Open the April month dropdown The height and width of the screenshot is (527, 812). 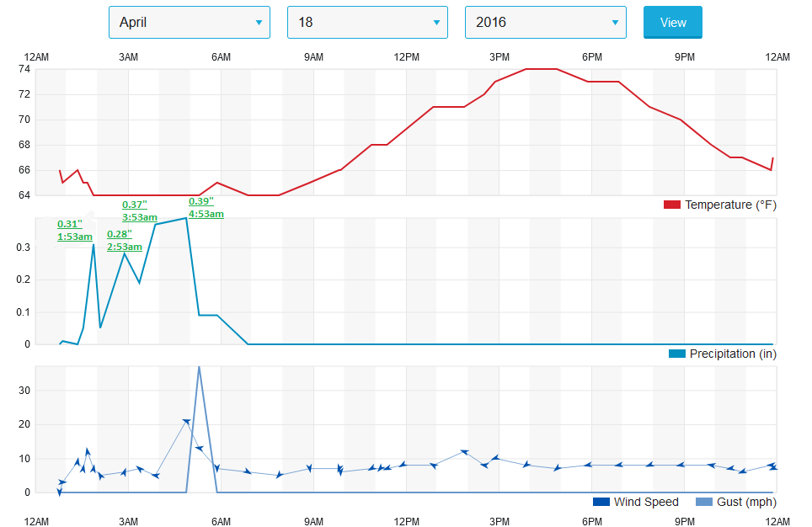tap(189, 23)
